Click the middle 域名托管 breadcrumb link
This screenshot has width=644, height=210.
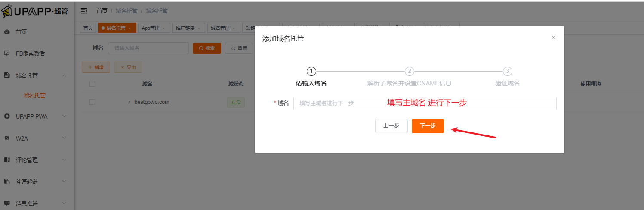pos(127,11)
